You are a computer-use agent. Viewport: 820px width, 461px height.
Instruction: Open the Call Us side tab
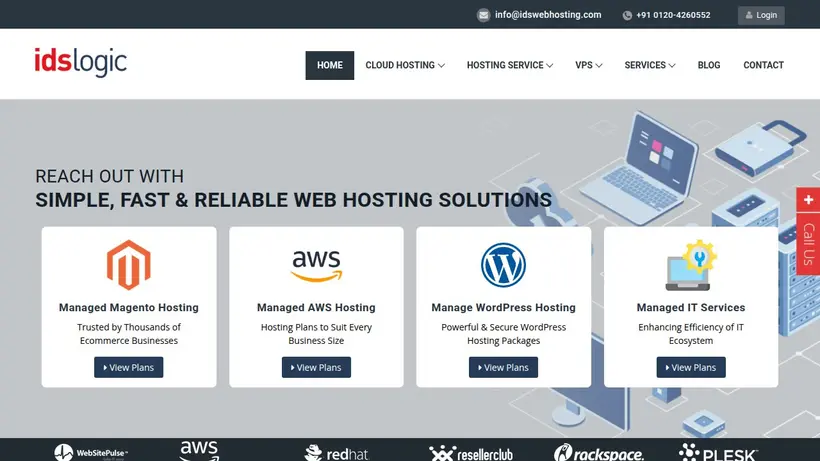[808, 244]
